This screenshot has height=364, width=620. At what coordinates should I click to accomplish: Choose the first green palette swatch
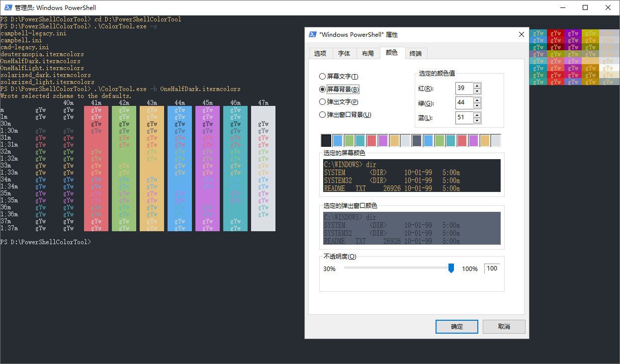click(349, 141)
